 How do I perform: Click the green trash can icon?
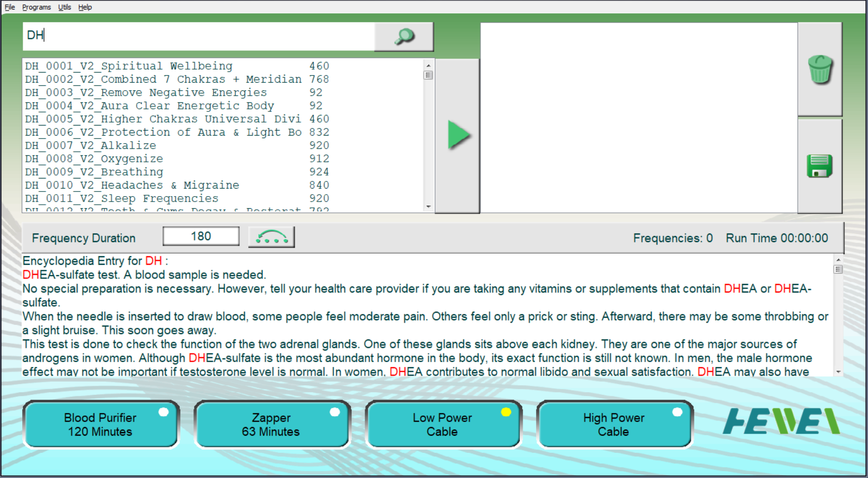coord(820,70)
